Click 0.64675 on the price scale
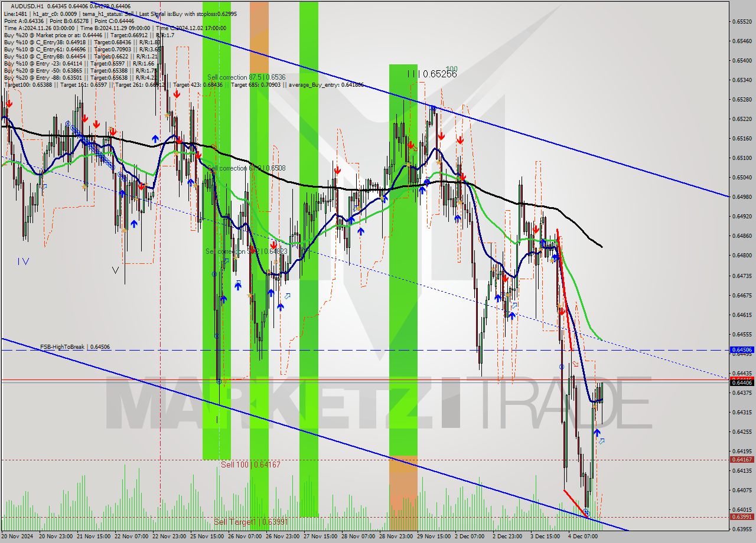Viewport: 756px width, 543px height. point(742,295)
